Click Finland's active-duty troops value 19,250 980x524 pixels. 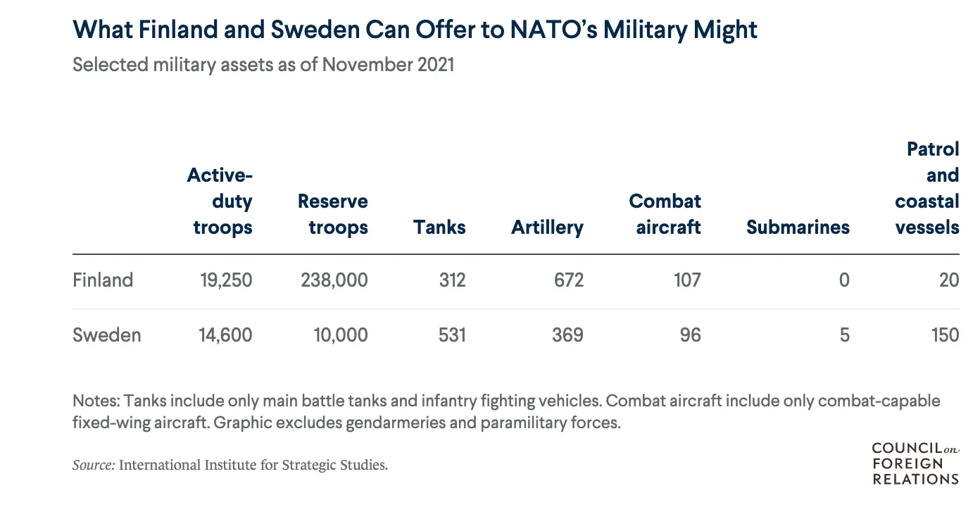click(x=225, y=280)
